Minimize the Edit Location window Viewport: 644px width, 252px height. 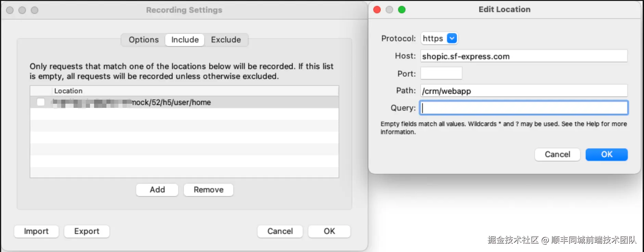coord(389,10)
